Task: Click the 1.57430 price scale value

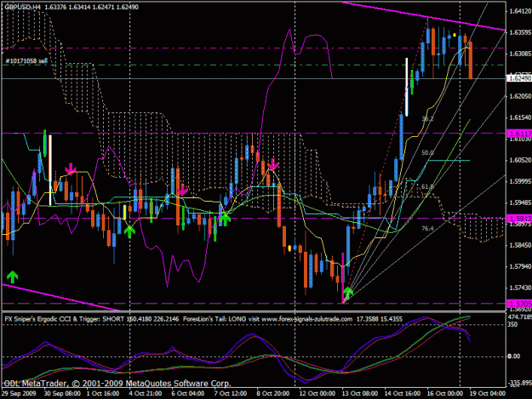Action: point(520,288)
